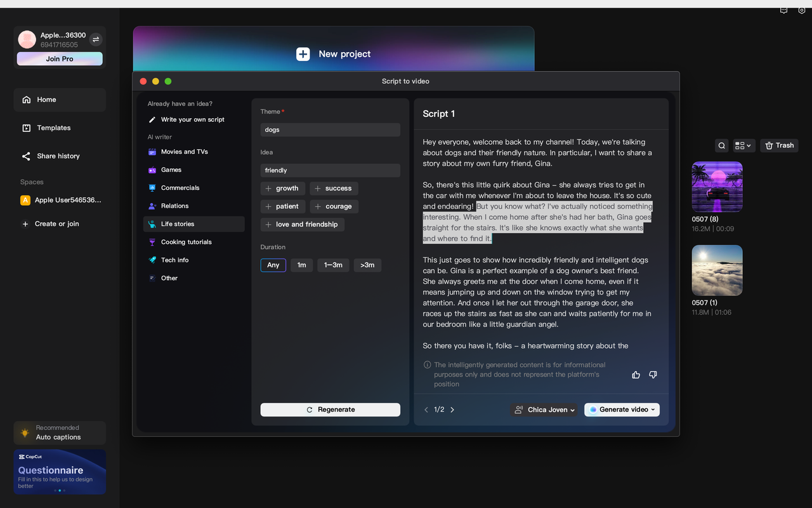
Task: Open the Trash
Action: (x=779, y=145)
